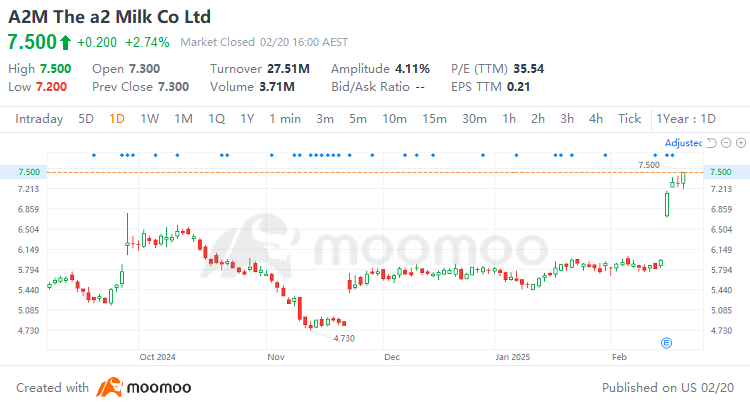750x408 pixels.
Task: Click the 7.500 high-price annotation near the last candle
Action: point(649,165)
